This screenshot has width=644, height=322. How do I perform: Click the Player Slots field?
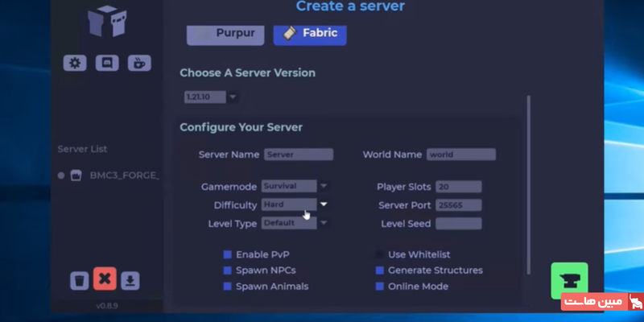tap(459, 187)
